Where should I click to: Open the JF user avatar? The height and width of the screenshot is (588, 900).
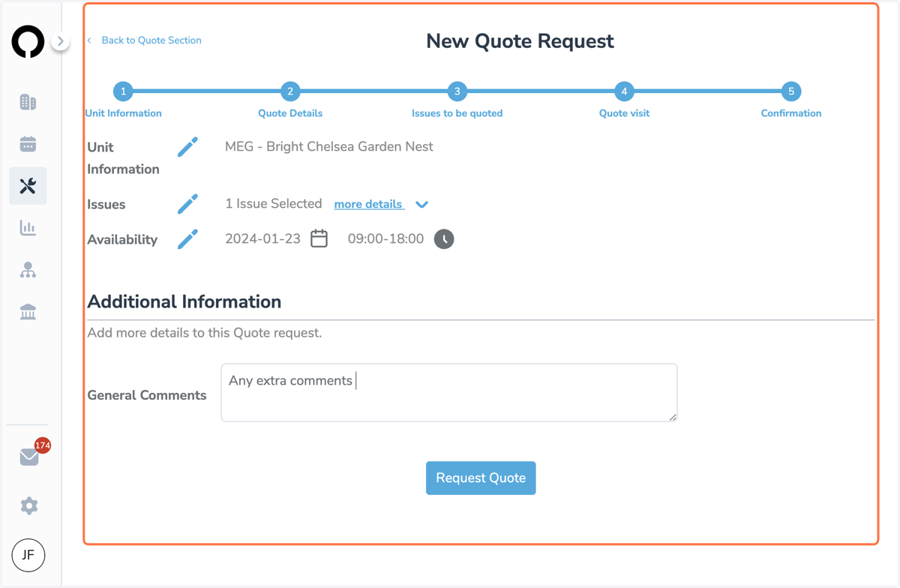(28, 555)
